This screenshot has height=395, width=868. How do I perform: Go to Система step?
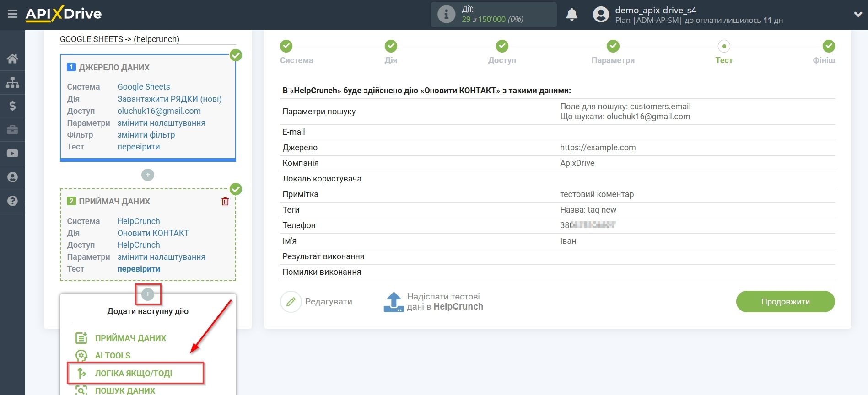(286, 46)
